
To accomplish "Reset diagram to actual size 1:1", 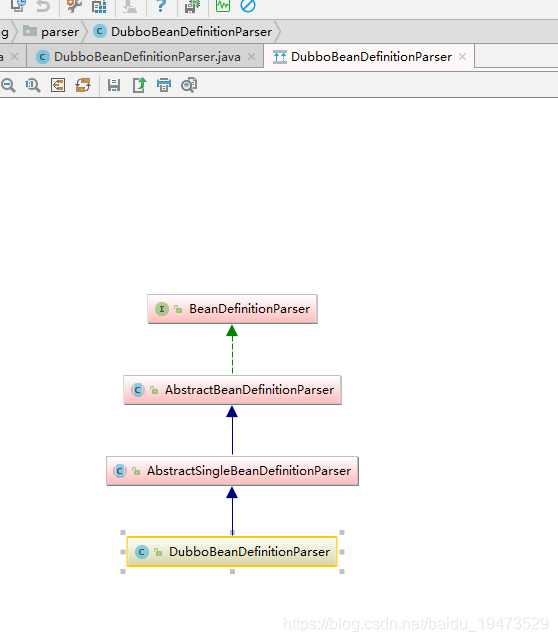I will [x=33, y=85].
